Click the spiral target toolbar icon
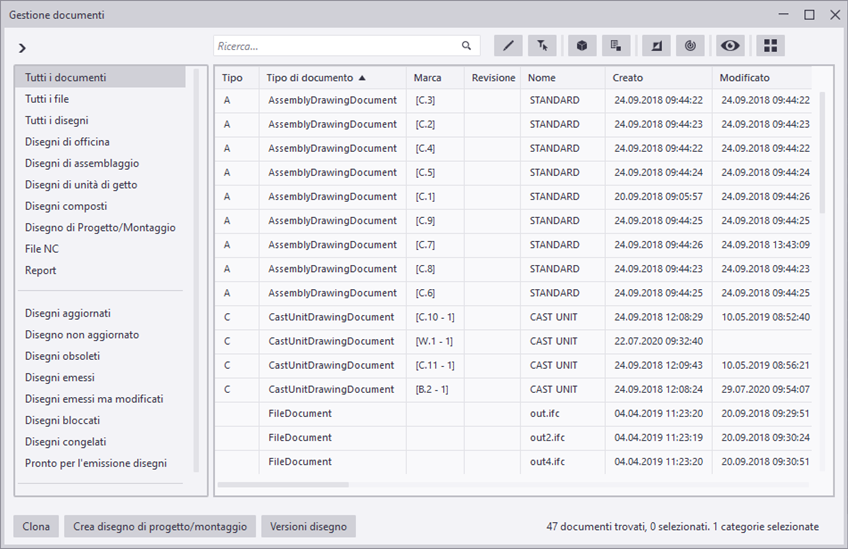848x549 pixels. tap(691, 46)
